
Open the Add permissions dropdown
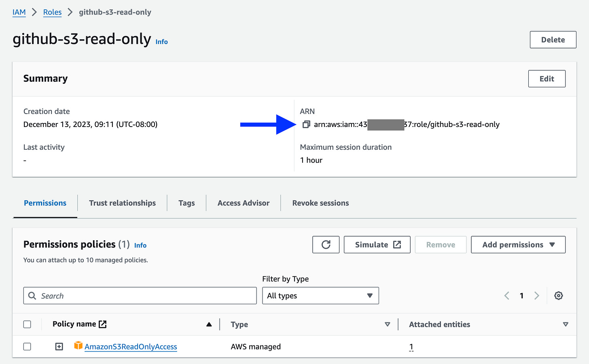[x=518, y=245]
